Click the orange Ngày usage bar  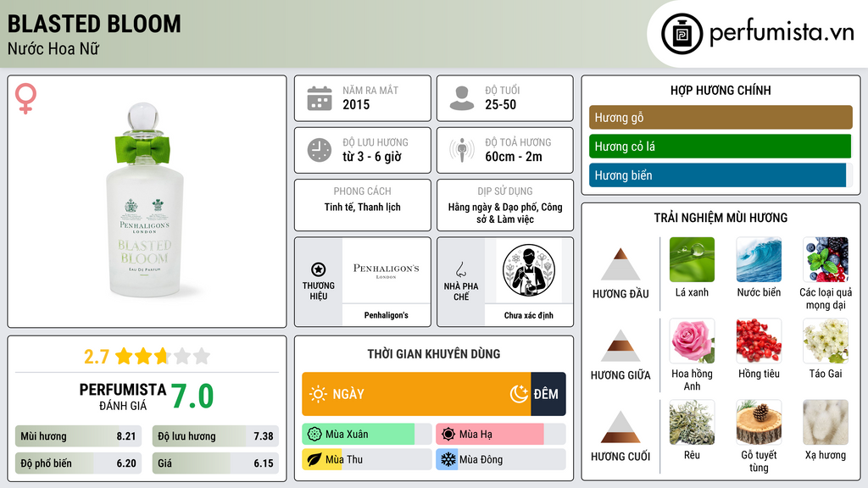point(416,394)
